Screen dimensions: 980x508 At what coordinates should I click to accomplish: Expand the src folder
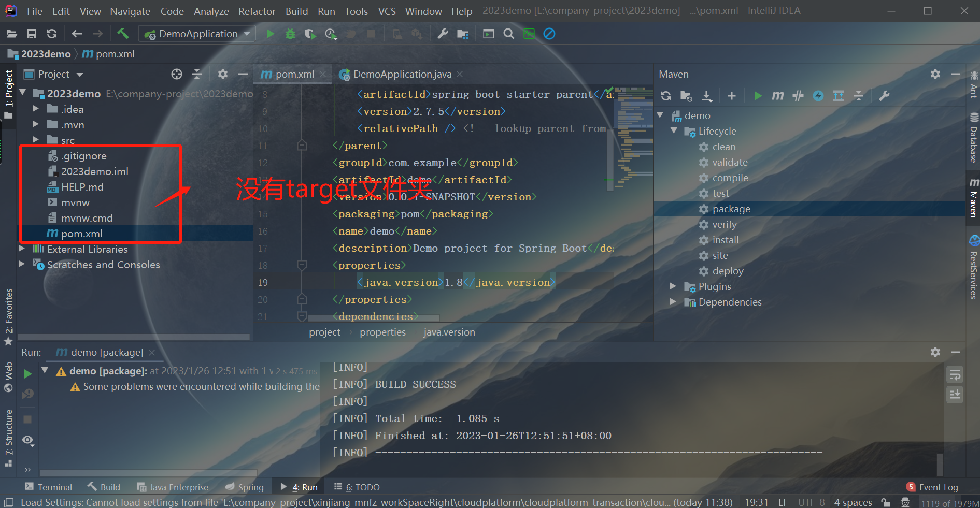click(x=35, y=140)
